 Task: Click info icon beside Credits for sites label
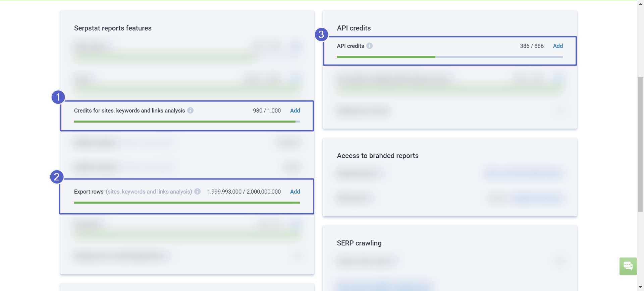click(x=190, y=111)
